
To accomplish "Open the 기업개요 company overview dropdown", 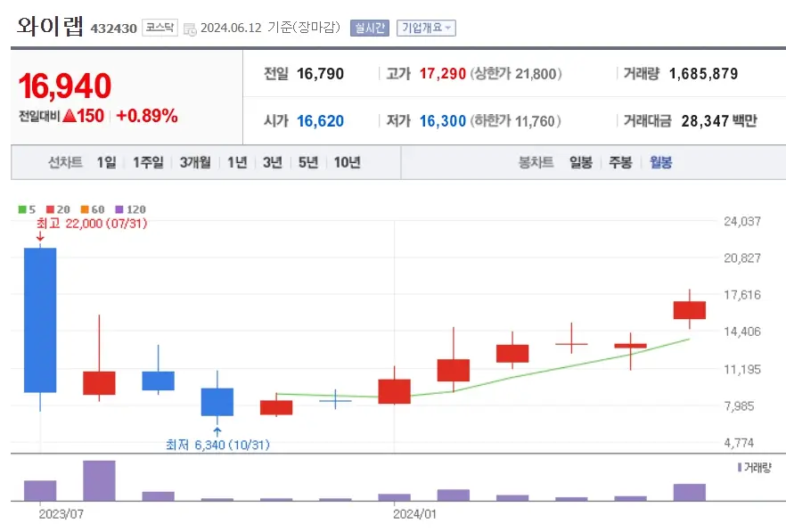I will pyautogui.click(x=425, y=28).
